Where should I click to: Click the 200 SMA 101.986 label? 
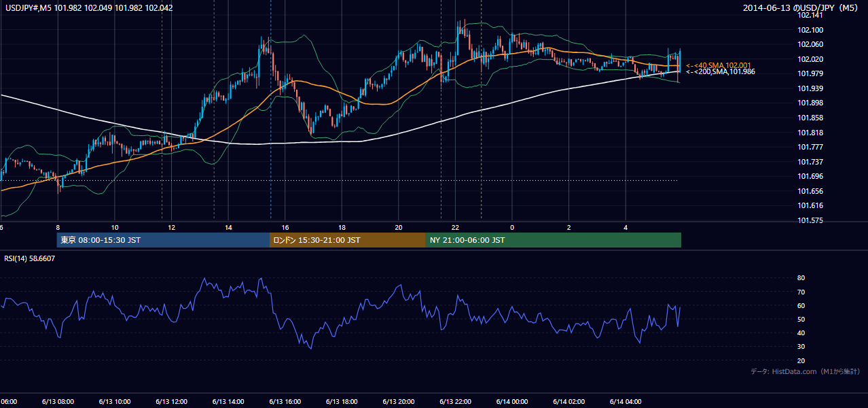coord(720,71)
